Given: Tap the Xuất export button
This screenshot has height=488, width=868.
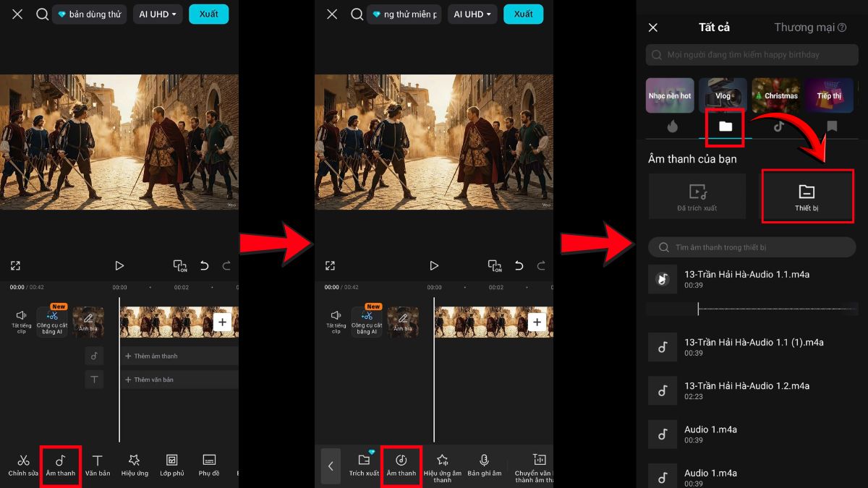Looking at the screenshot, I should coord(208,14).
